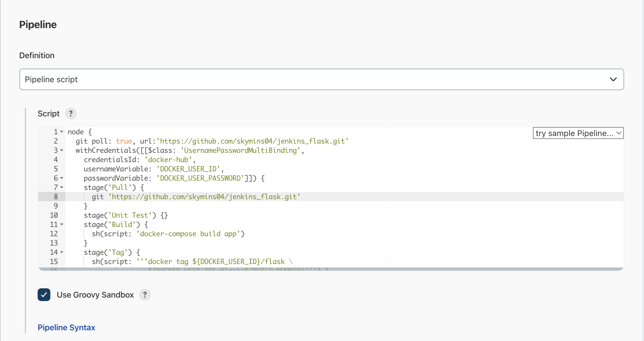Uncheck the Use Groovy Sandbox checkbox

44,295
